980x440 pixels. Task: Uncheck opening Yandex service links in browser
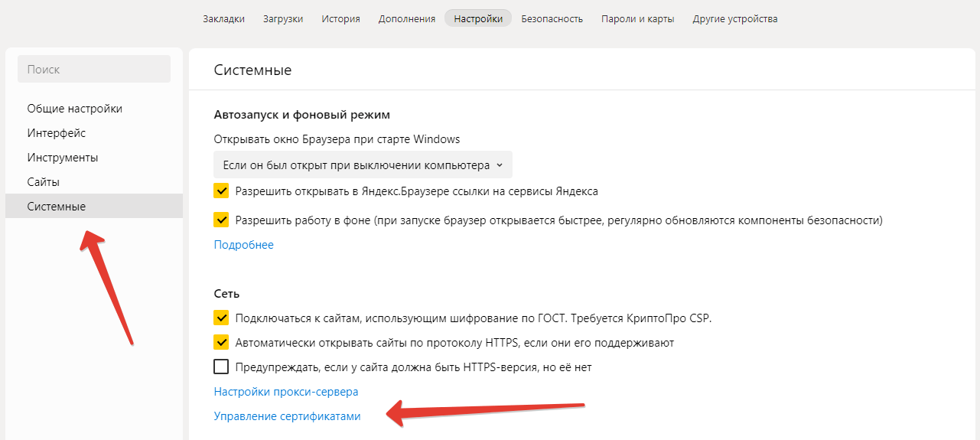[x=222, y=191]
